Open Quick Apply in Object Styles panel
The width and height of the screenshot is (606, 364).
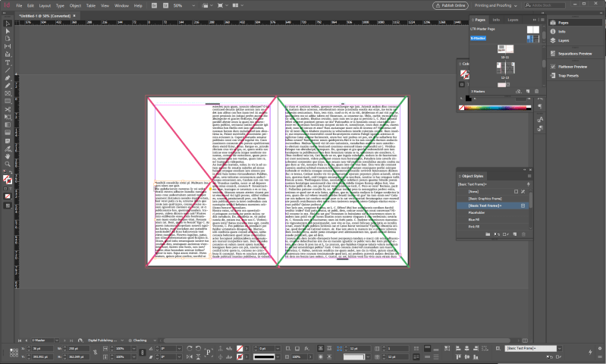pos(529,184)
